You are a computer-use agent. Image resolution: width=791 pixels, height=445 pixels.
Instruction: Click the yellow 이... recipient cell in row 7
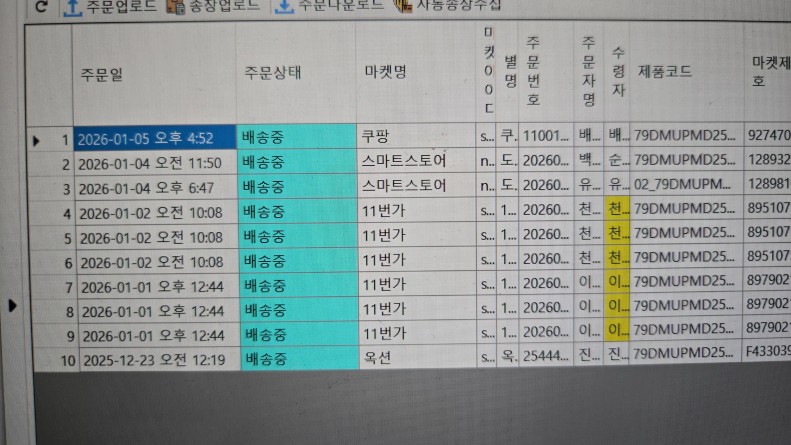click(x=616, y=282)
